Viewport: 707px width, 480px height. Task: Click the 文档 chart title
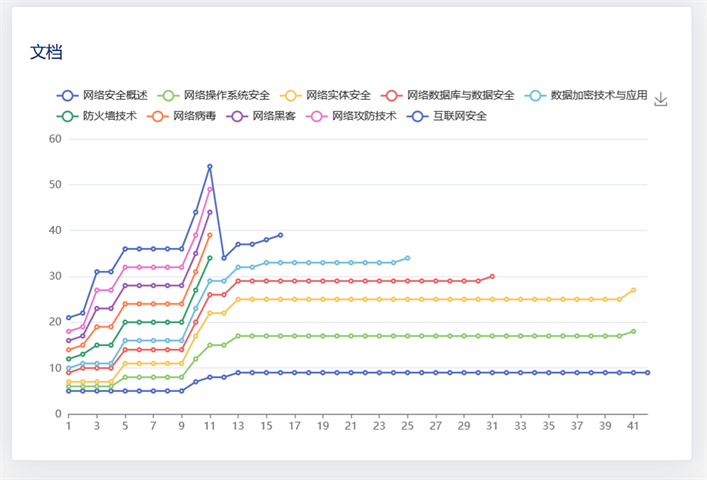click(46, 52)
